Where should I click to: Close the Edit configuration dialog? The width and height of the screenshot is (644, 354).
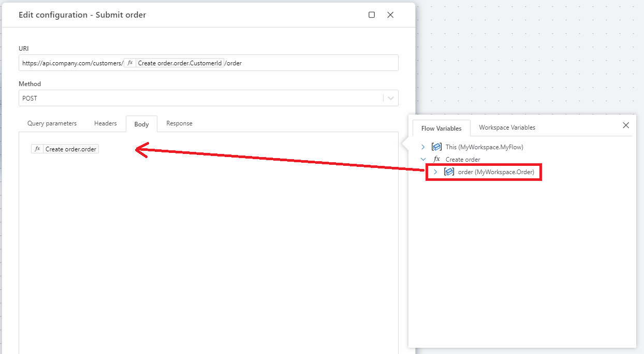(x=390, y=15)
